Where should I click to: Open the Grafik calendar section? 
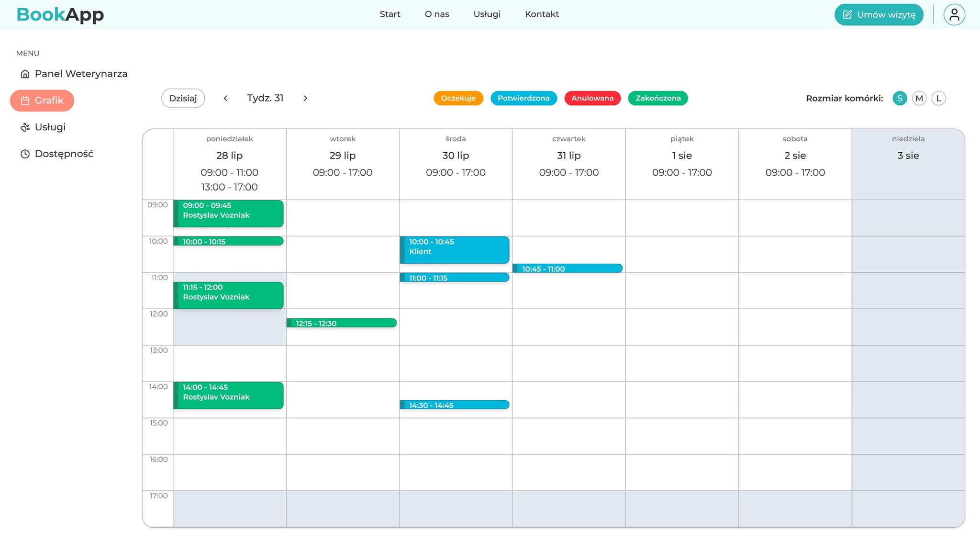coord(42,101)
